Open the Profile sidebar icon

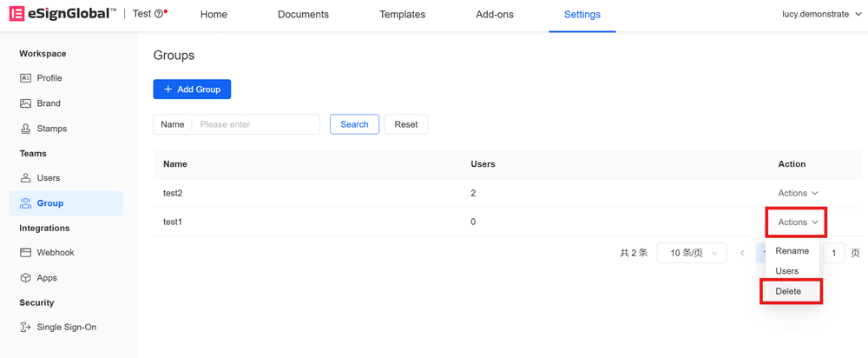[x=26, y=78]
